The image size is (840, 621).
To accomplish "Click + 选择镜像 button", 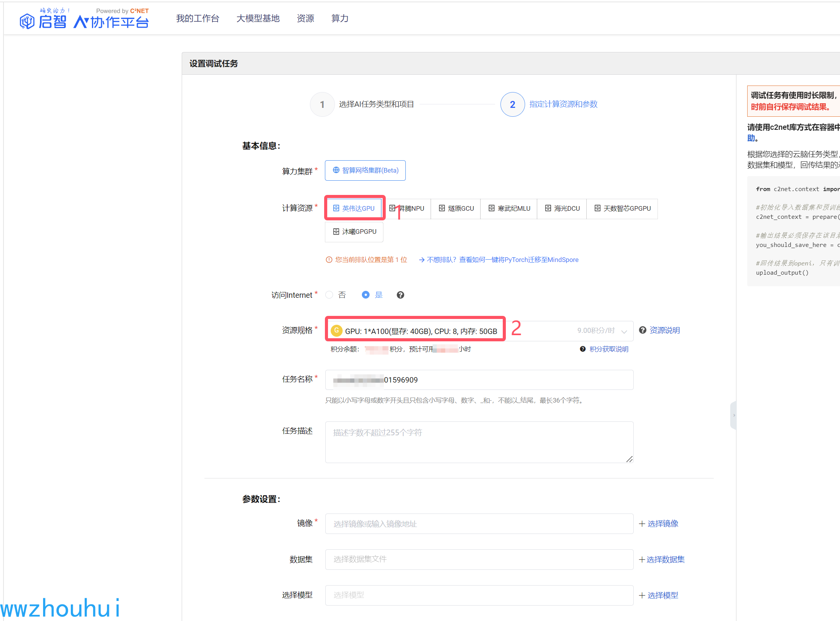I will [659, 524].
